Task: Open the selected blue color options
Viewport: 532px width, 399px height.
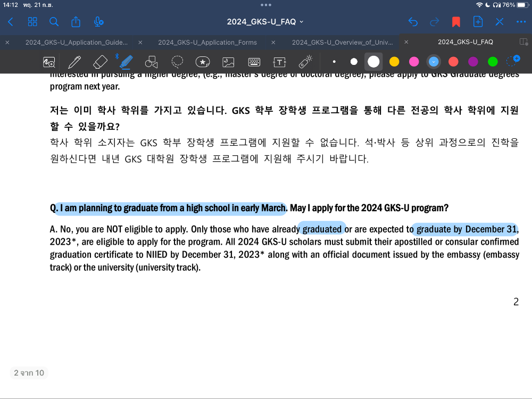Action: pyautogui.click(x=434, y=62)
